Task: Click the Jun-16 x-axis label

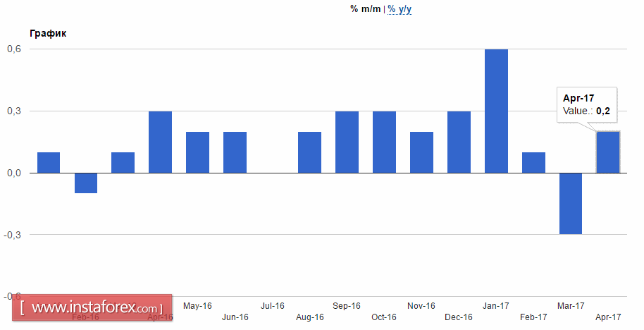Action: (235, 317)
